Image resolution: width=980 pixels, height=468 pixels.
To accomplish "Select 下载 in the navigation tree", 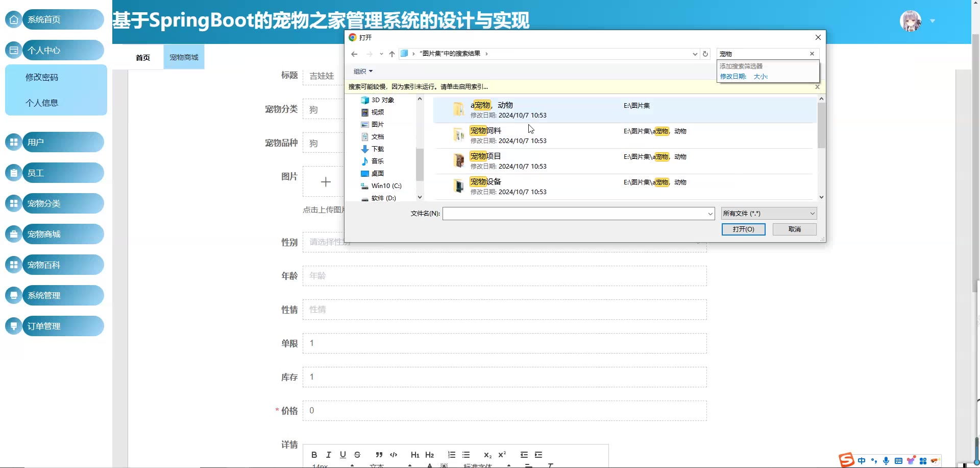I will click(378, 149).
